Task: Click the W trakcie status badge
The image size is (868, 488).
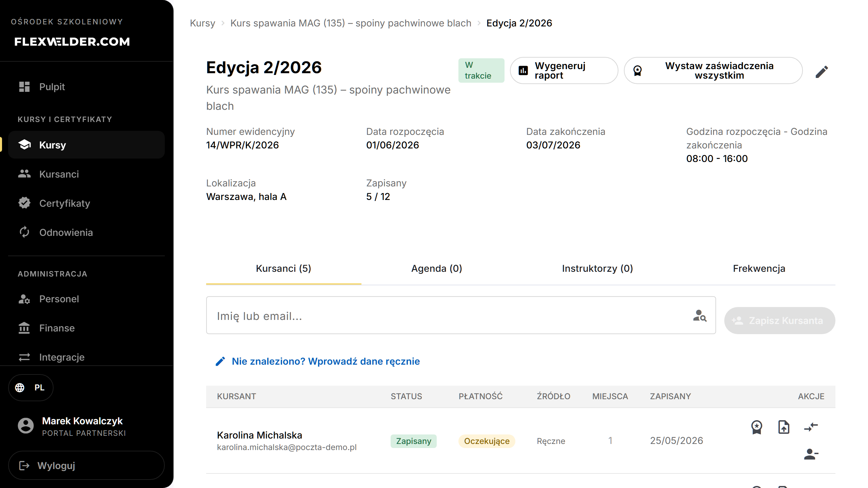Action: [x=481, y=70]
